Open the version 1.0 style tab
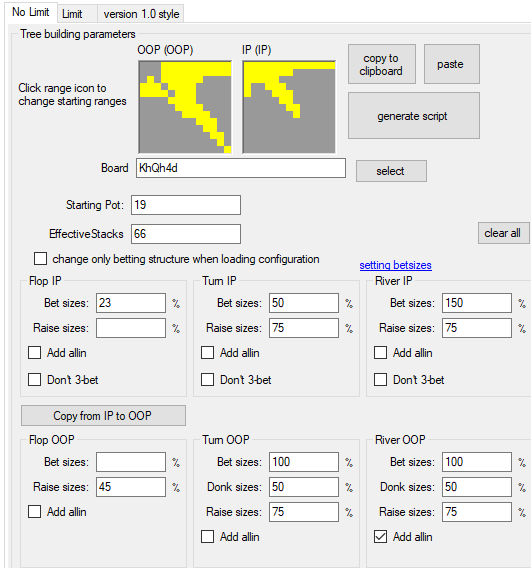The image size is (531, 568). click(x=141, y=14)
